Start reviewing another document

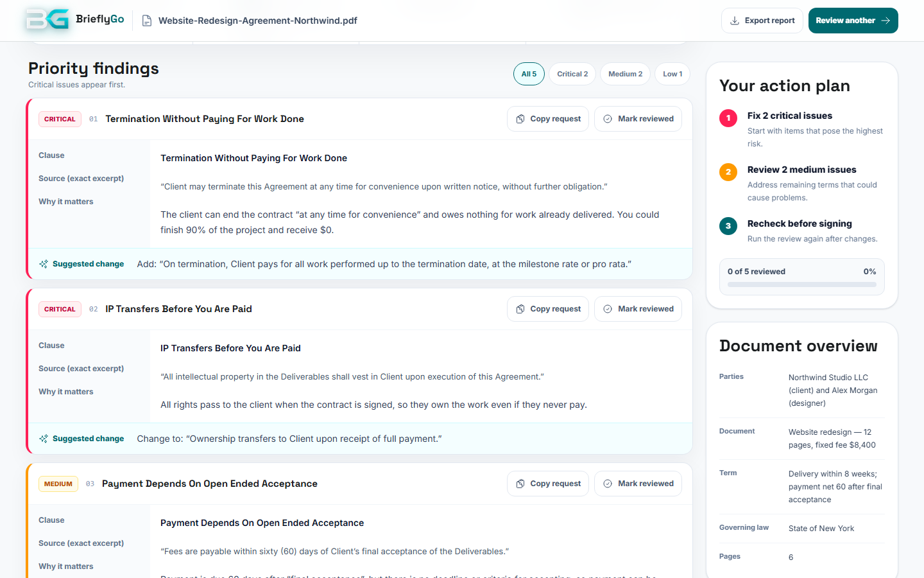click(853, 21)
